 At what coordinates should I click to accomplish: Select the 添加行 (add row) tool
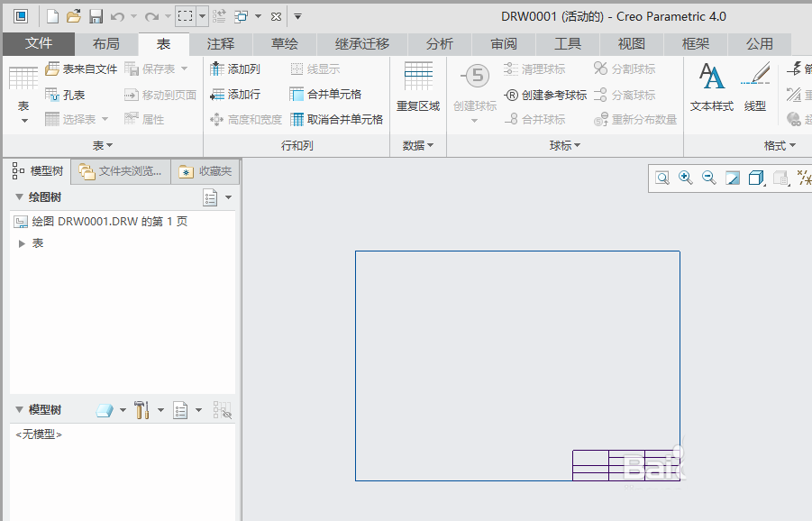pos(233,93)
